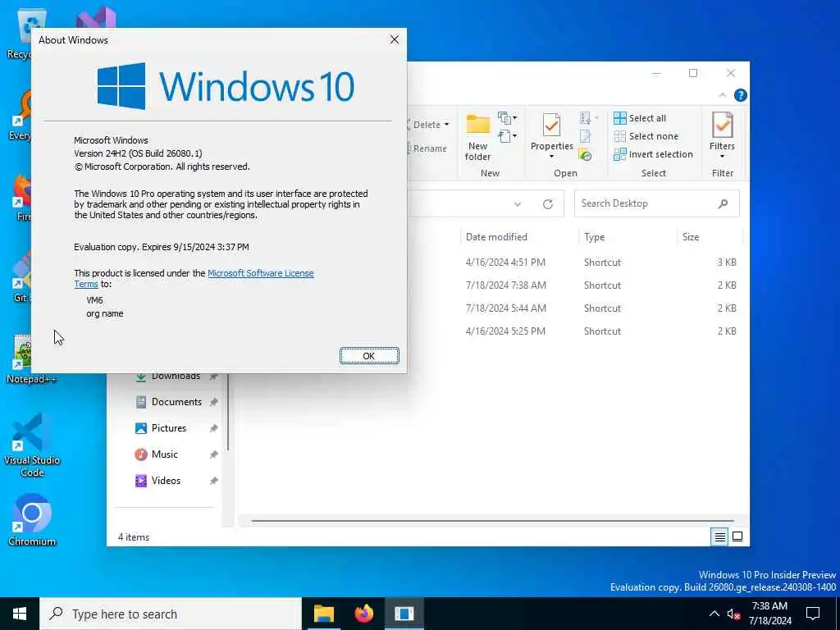Click Rename in the File Explorer ribbon
The image size is (840, 630).
tap(428, 148)
